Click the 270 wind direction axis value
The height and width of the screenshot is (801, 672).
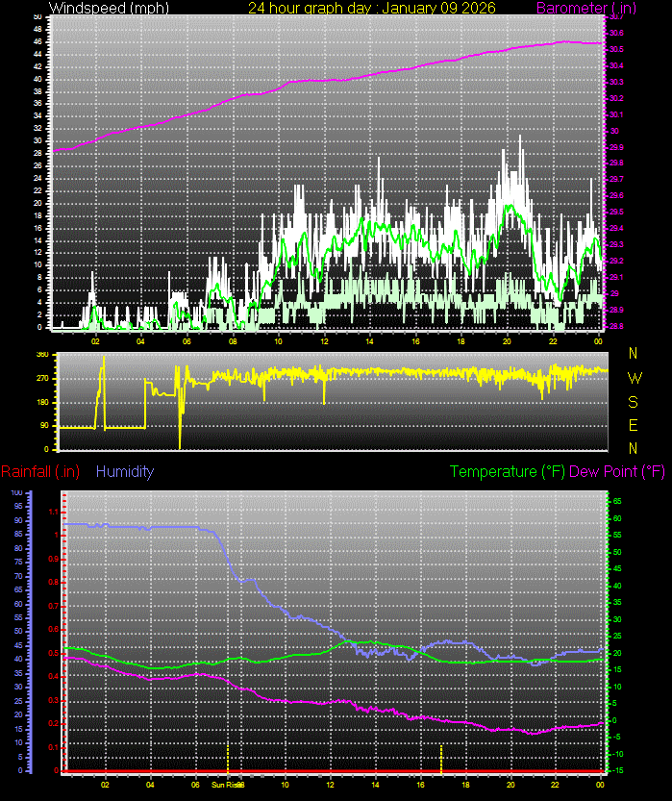click(41, 378)
